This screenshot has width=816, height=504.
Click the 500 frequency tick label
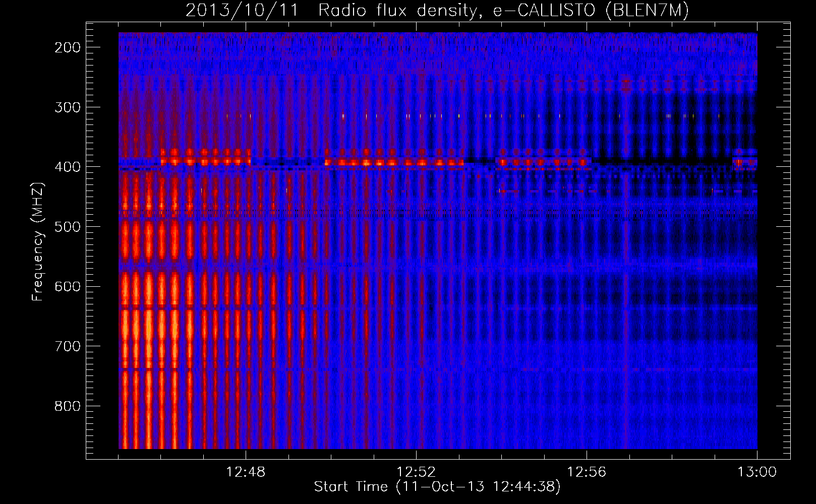tap(68, 227)
